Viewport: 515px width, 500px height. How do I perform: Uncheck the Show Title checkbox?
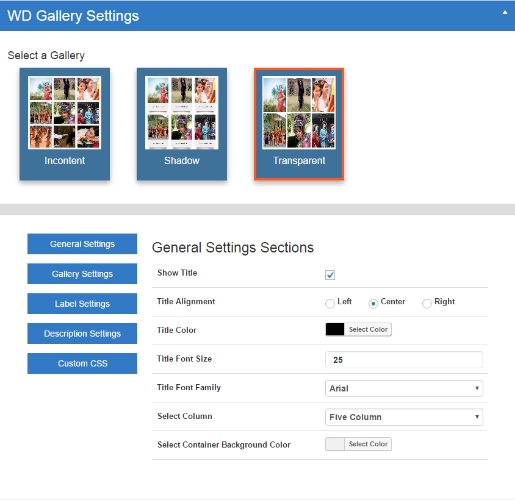[330, 275]
